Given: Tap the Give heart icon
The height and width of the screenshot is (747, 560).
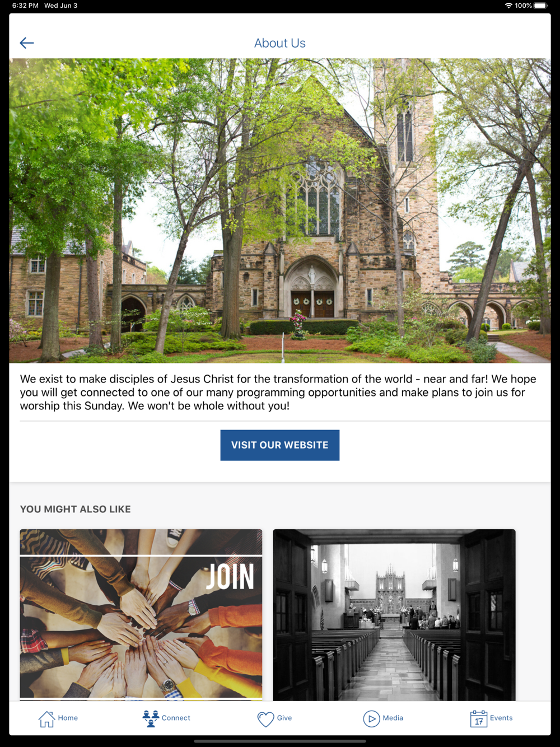Looking at the screenshot, I should click(265, 718).
